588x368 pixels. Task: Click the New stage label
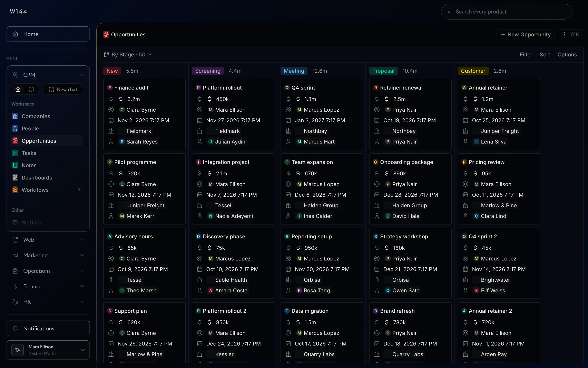pyautogui.click(x=112, y=71)
